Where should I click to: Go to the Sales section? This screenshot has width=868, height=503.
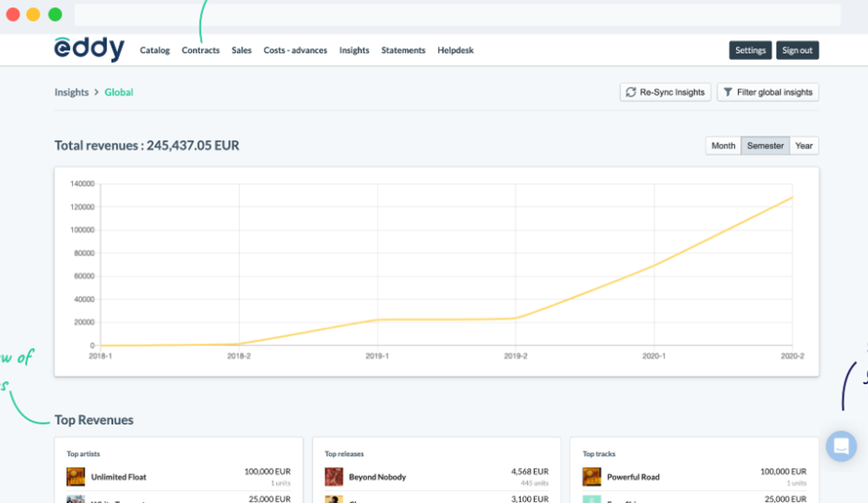click(241, 50)
